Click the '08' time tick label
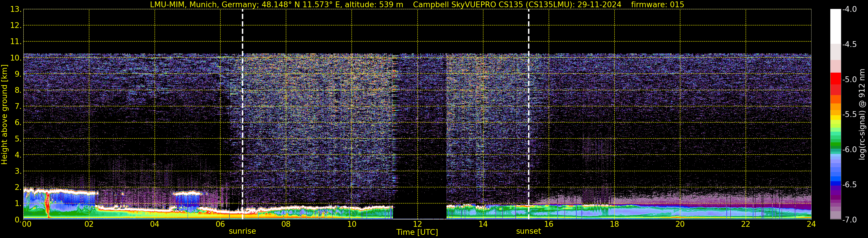Image resolution: width=868 pixels, height=238 pixels. pyautogui.click(x=286, y=224)
